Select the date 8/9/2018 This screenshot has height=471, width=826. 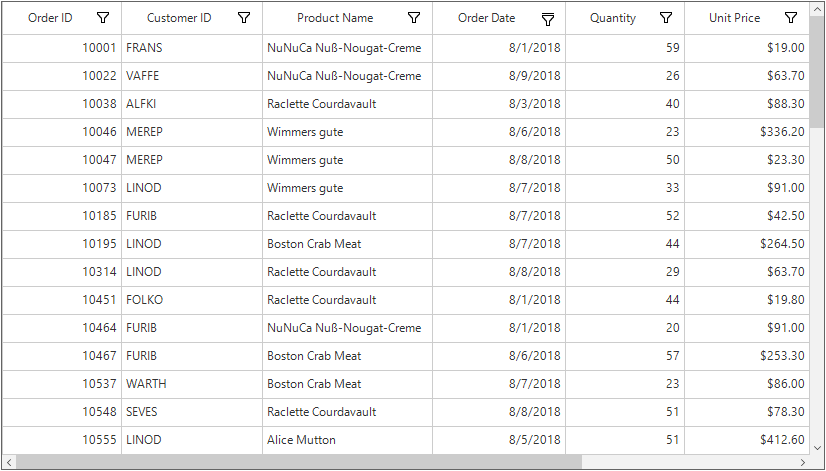coord(499,76)
